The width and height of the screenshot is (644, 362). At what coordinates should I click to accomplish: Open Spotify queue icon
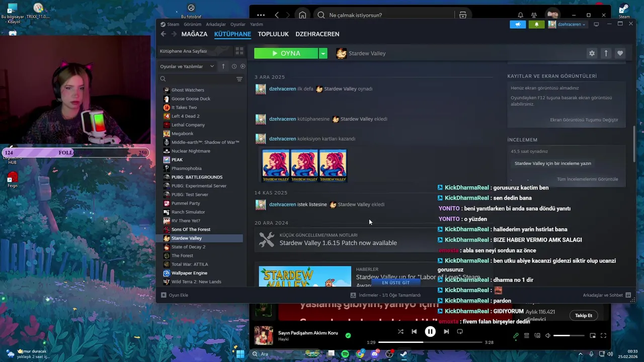click(527, 336)
